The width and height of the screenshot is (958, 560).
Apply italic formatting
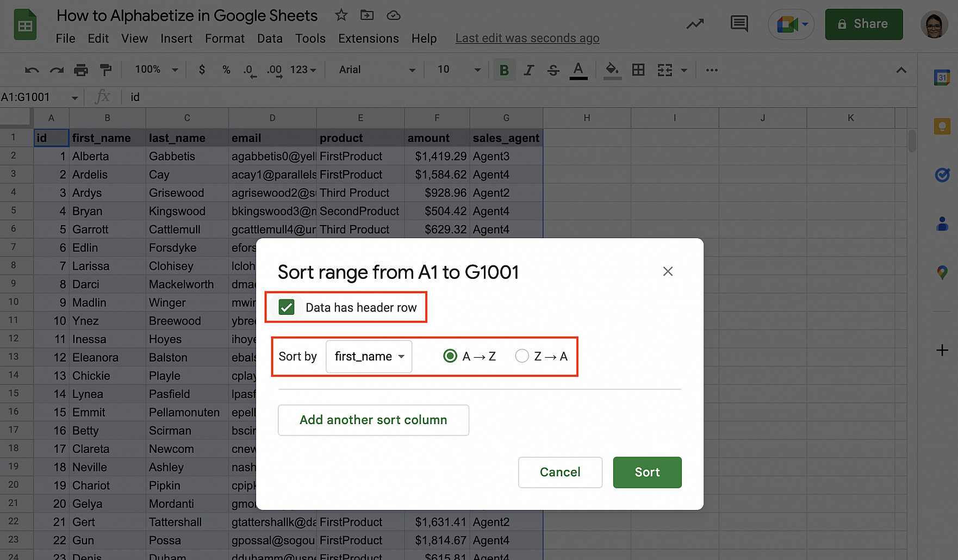click(528, 70)
